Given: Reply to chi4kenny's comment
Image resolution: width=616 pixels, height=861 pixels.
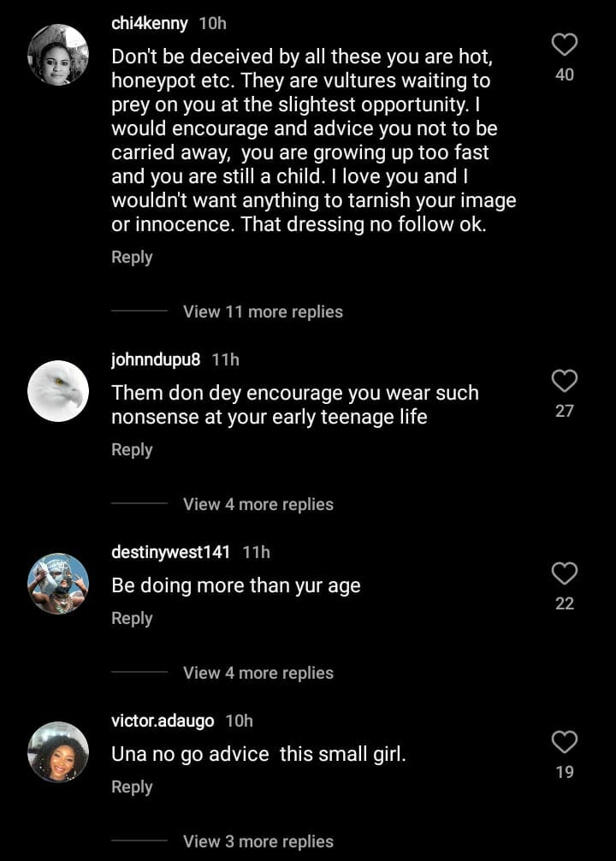Looking at the screenshot, I should coord(132,257).
